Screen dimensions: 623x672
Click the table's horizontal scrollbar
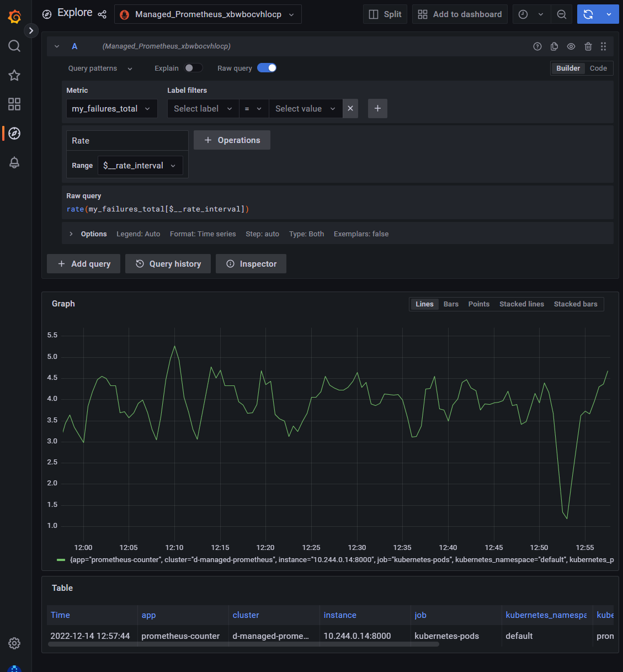243,644
